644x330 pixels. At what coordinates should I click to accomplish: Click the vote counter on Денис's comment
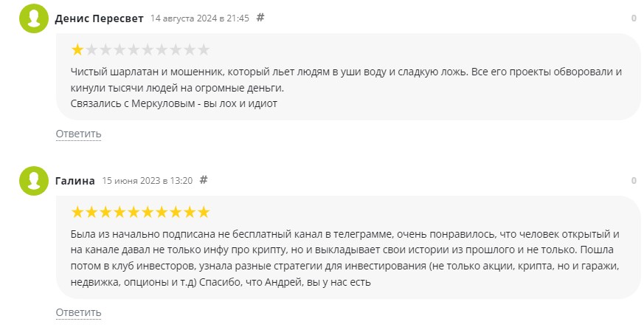(634, 18)
